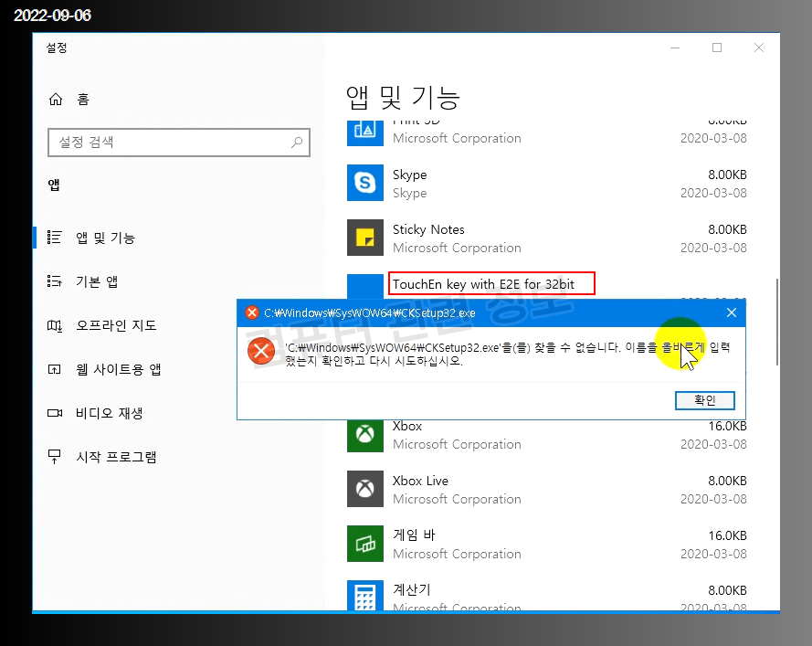Click the 오프라인 지도 map icon
This screenshot has width=812, height=646.
click(55, 325)
